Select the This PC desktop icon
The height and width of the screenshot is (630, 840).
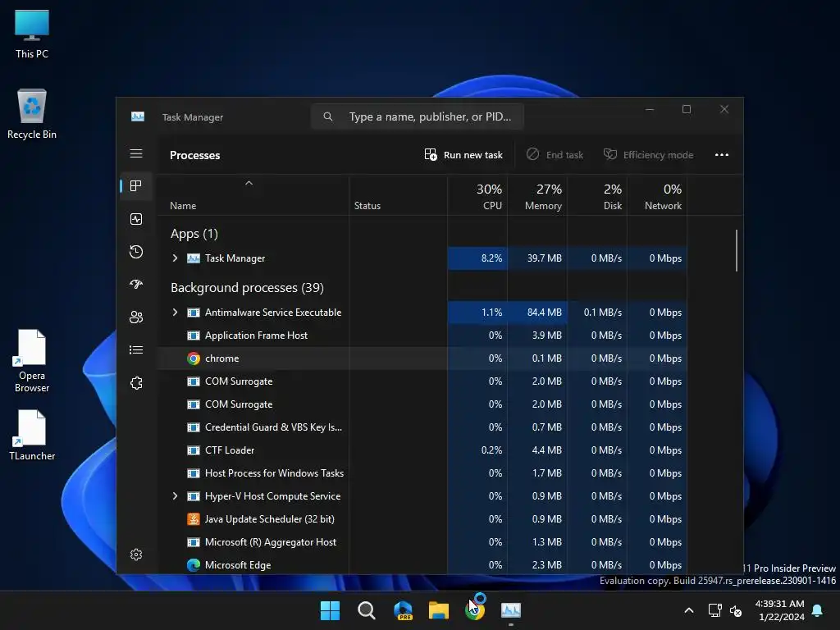tap(32, 34)
